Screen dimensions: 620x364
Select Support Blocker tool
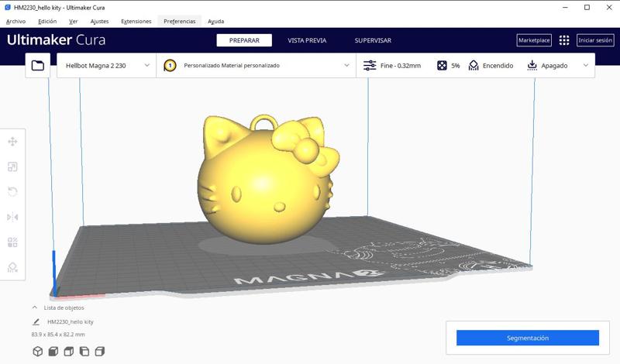point(12,267)
